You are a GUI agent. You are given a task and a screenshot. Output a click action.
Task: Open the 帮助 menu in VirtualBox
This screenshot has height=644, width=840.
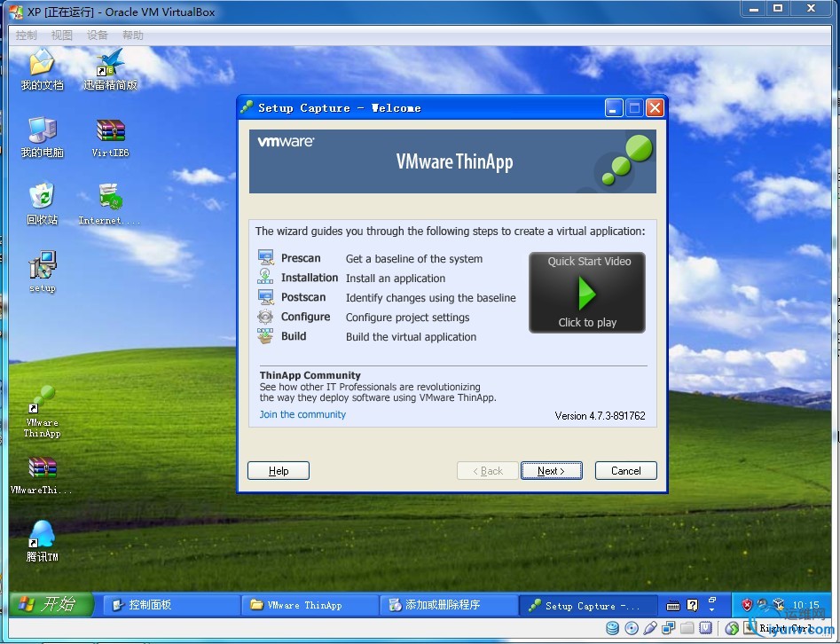tap(133, 35)
